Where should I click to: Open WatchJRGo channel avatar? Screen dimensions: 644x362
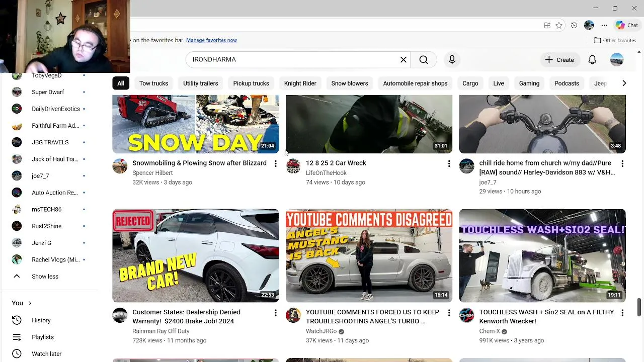(x=293, y=315)
